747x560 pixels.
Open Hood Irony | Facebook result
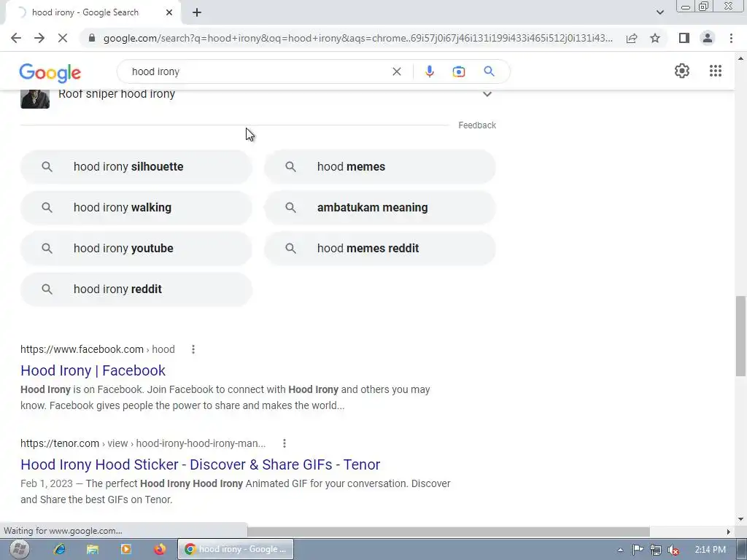tap(93, 370)
